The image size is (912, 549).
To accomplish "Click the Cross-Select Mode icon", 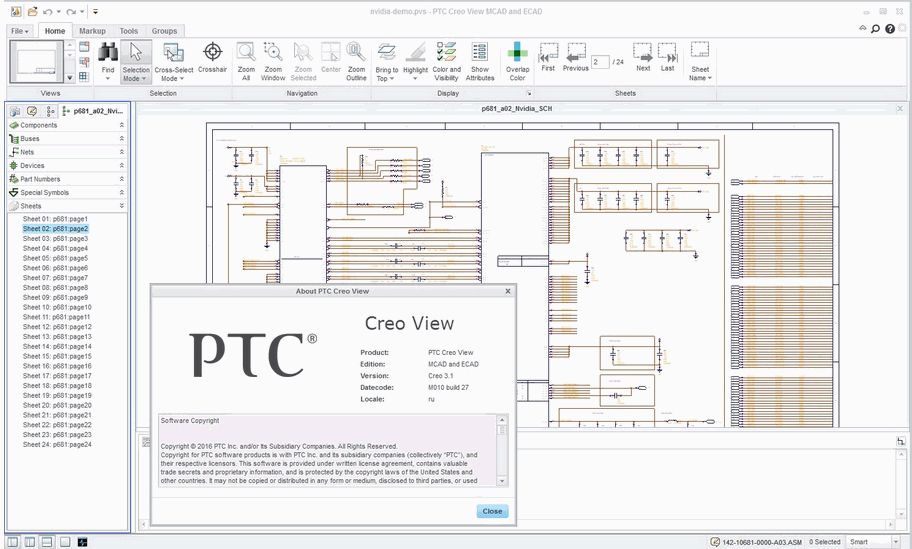I will click(173, 53).
